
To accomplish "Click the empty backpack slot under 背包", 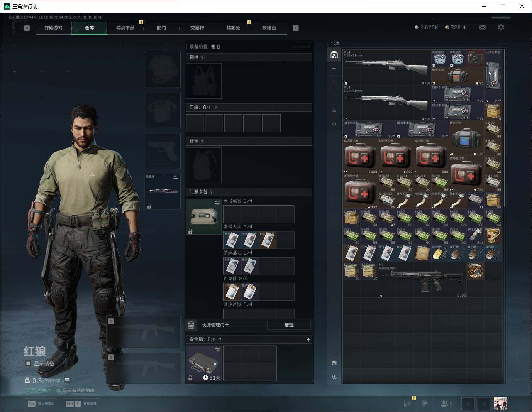I will (x=203, y=165).
